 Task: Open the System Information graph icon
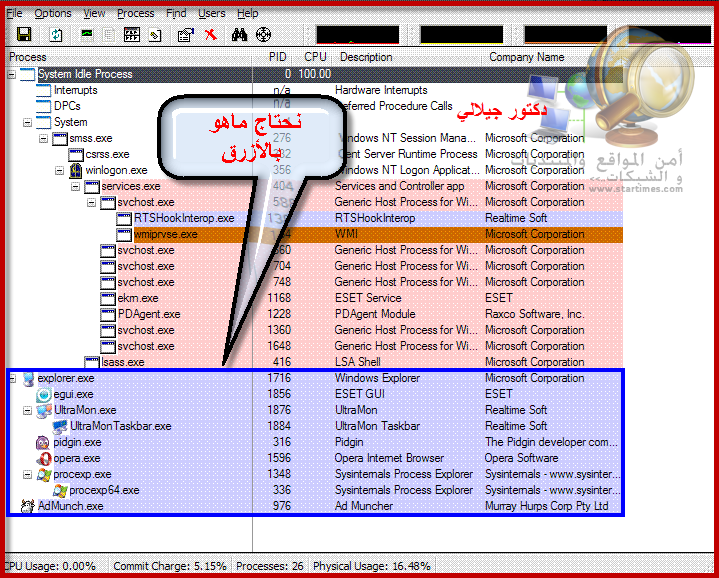(x=87, y=35)
